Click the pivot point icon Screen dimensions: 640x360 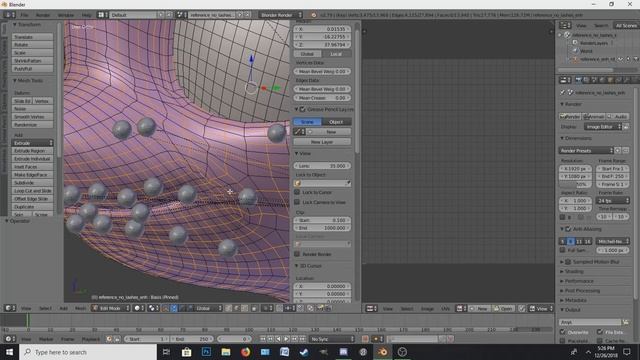pos(152,308)
